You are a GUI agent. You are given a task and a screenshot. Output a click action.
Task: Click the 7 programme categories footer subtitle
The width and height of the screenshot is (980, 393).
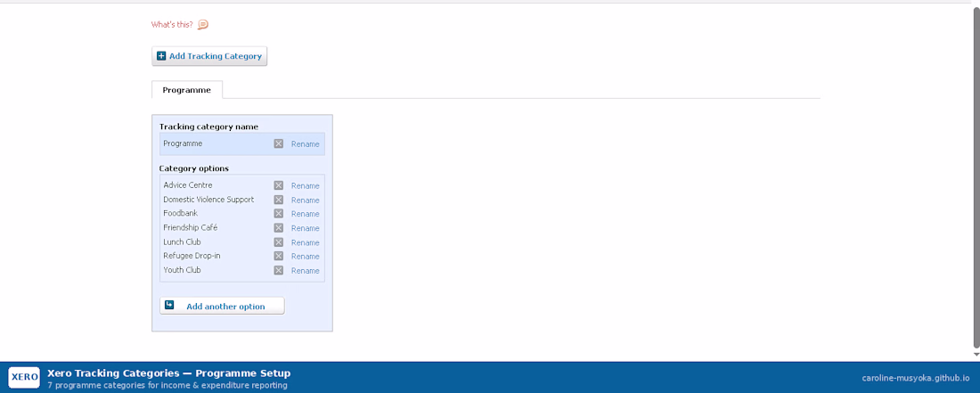pyautogui.click(x=167, y=386)
